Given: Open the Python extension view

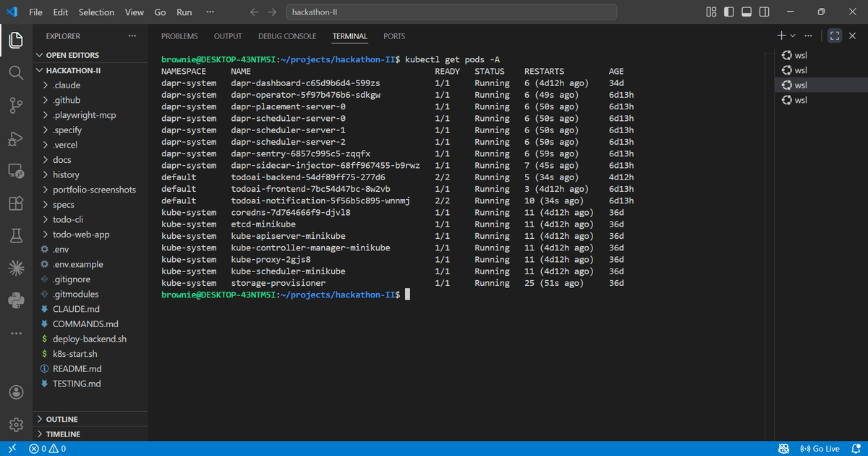Looking at the screenshot, I should click(16, 300).
